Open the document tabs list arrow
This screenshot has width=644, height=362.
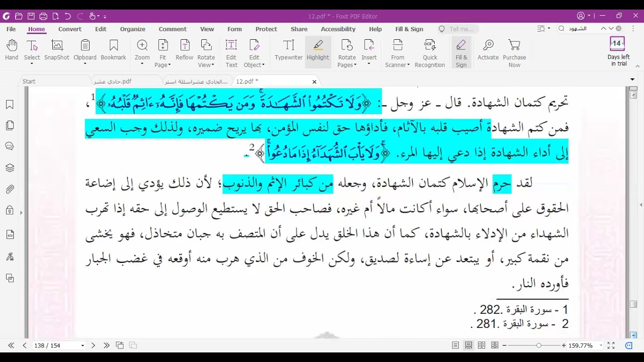(x=632, y=79)
